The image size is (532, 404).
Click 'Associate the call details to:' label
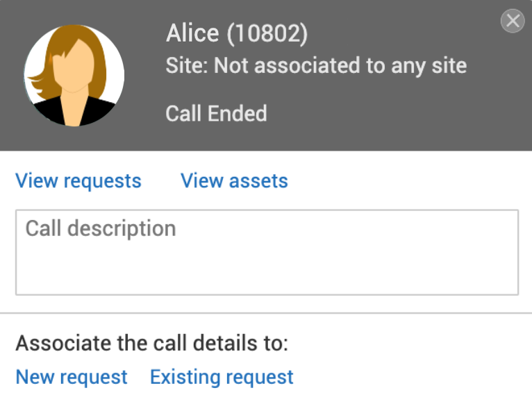pyautogui.click(x=151, y=343)
